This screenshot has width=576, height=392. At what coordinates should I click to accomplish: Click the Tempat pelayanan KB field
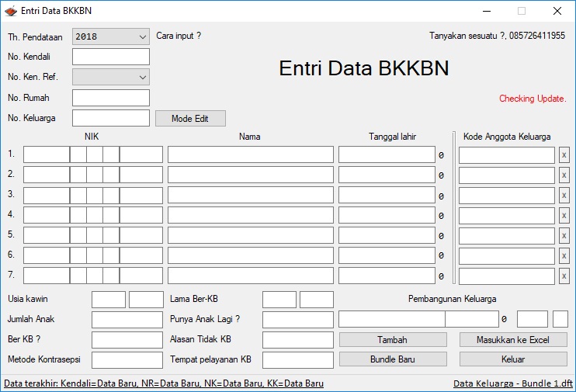298,360
